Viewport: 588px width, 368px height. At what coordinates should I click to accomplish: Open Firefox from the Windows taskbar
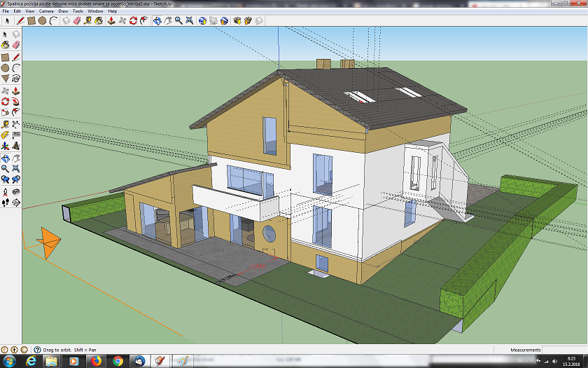97,361
